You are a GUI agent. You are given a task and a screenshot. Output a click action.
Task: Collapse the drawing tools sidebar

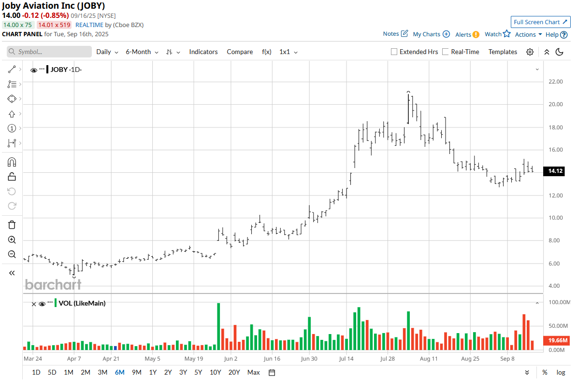click(x=12, y=273)
